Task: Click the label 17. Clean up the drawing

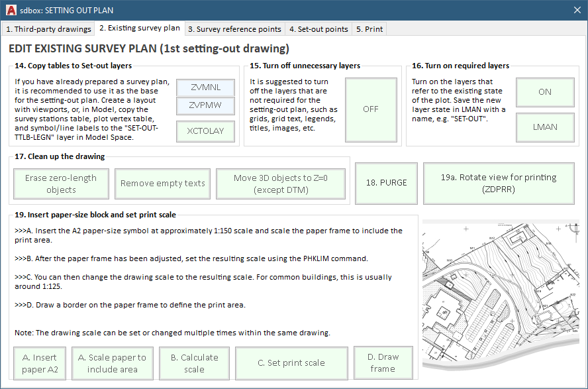Action: tap(60, 156)
